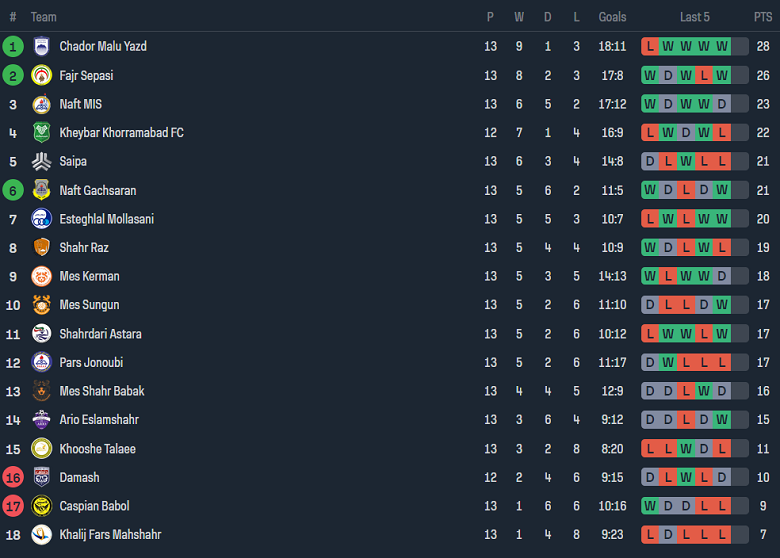Click the Chador Malu Yazd team crest
Viewport: 780px width, 558px height.
(41, 46)
